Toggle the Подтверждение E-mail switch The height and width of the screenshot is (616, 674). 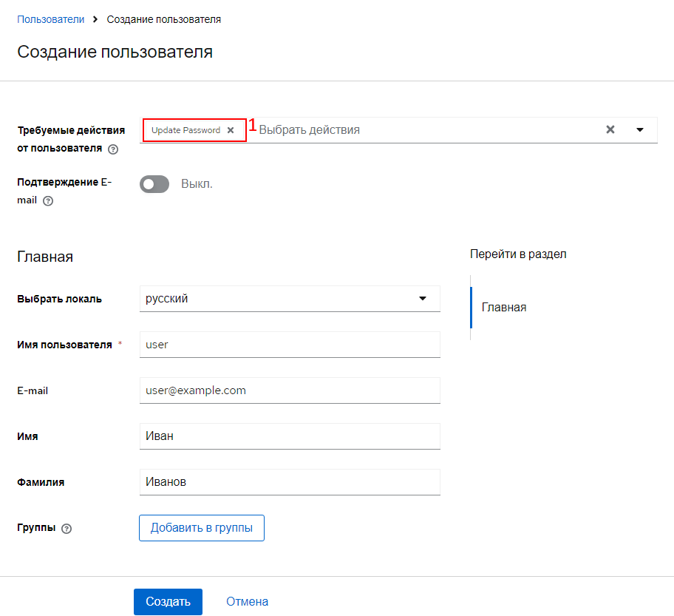[x=154, y=184]
